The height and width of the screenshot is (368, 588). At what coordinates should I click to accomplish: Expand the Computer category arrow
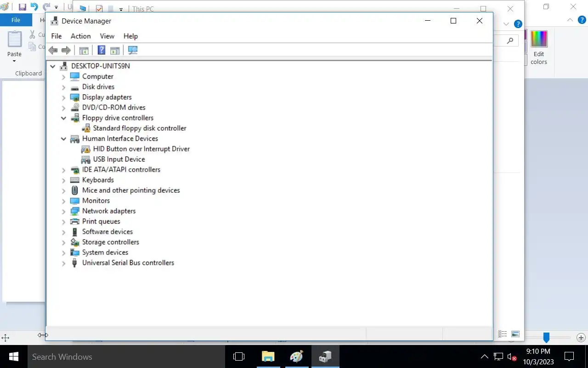[x=64, y=77]
